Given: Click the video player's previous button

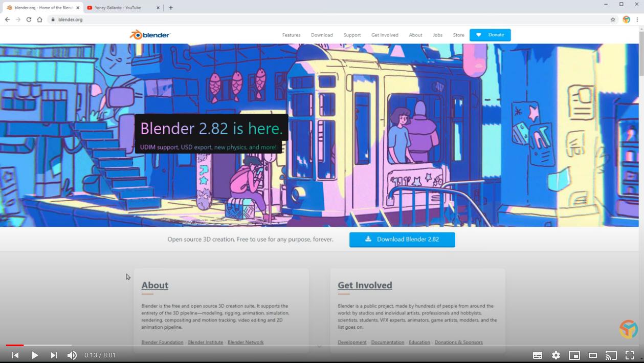Looking at the screenshot, I should (15, 355).
